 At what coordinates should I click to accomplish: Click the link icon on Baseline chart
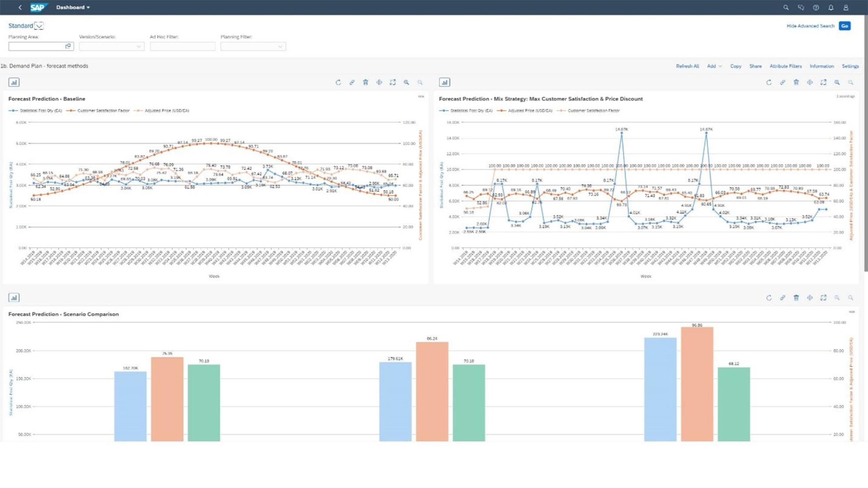click(x=352, y=82)
